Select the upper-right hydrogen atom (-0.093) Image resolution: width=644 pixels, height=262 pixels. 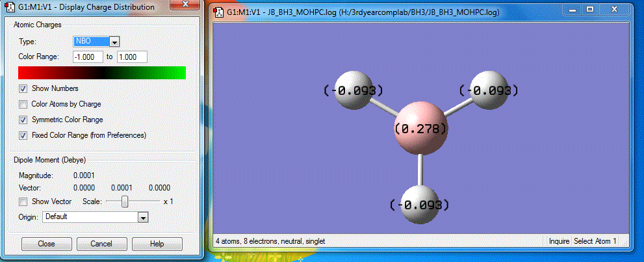point(488,90)
